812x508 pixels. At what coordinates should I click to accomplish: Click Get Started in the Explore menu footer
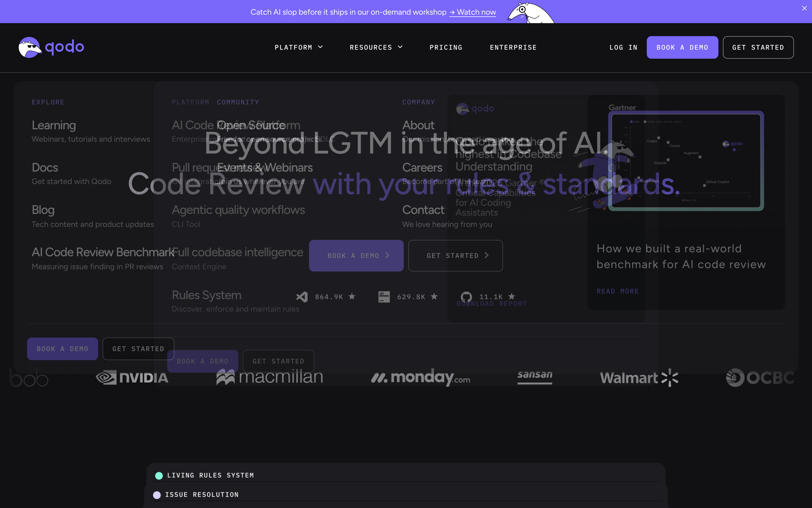click(138, 349)
